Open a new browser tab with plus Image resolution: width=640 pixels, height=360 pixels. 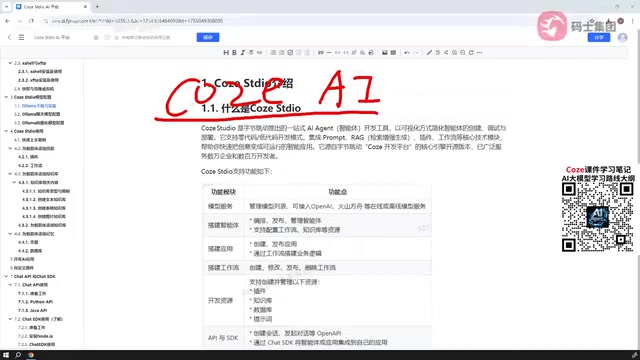click(97, 7)
